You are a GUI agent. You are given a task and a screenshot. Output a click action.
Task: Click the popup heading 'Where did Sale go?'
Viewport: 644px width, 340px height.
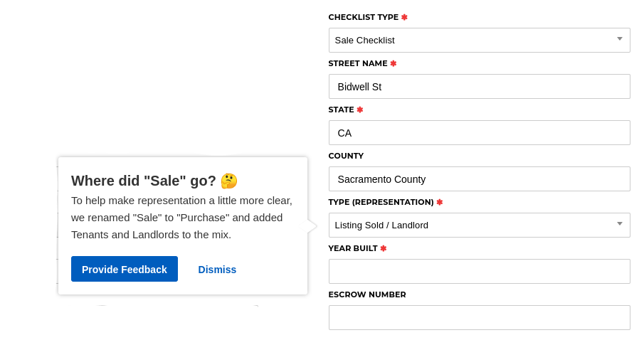(143, 181)
